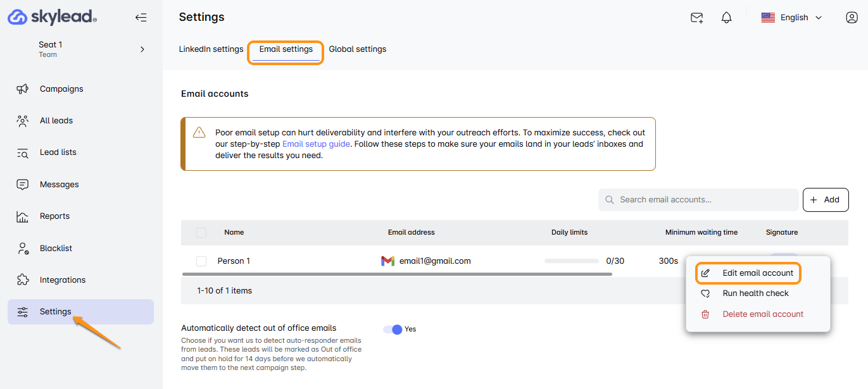Image resolution: width=868 pixels, height=389 pixels.
Task: Open the notifications bell
Action: (726, 18)
